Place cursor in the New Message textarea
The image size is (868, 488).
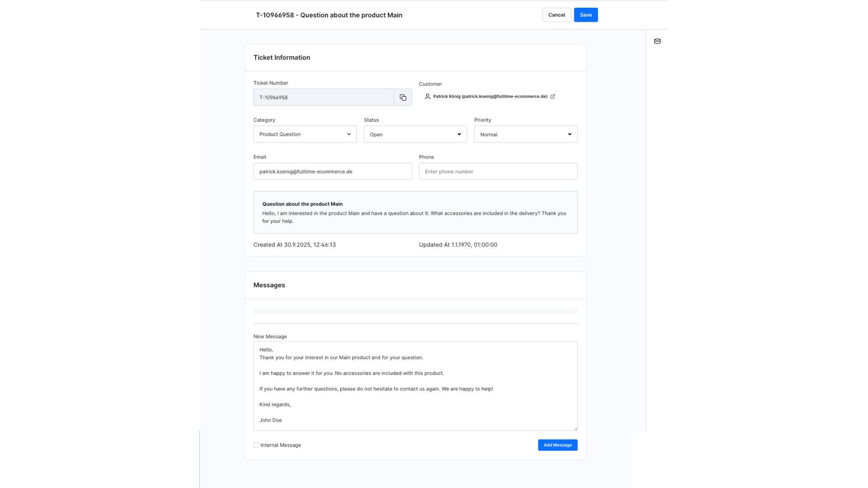(x=415, y=385)
